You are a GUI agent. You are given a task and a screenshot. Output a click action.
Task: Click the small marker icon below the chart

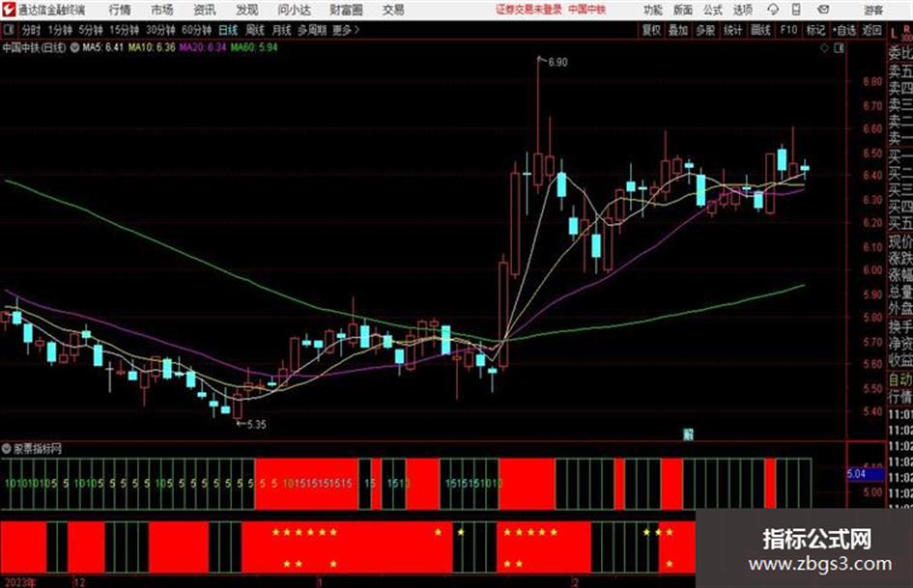688,434
